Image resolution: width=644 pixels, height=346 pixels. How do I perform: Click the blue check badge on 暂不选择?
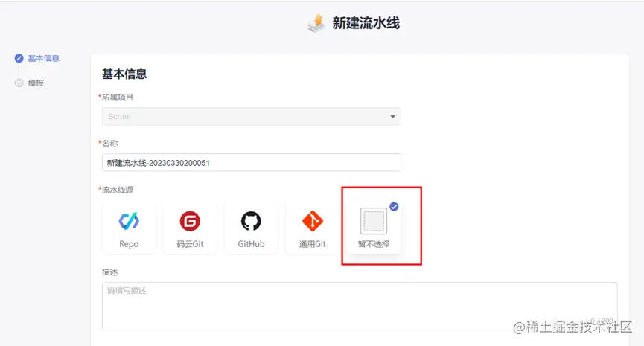(x=394, y=206)
